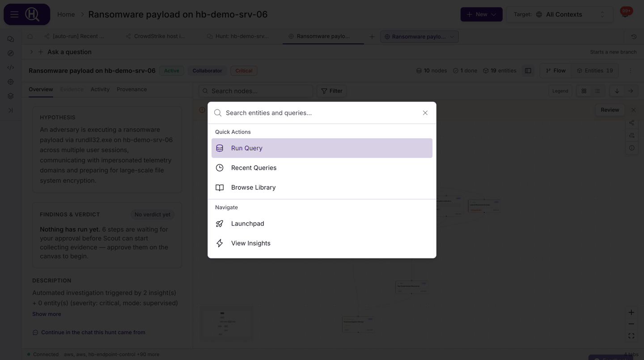Click the Review button
Image resolution: width=644 pixels, height=360 pixels.
coord(610,110)
